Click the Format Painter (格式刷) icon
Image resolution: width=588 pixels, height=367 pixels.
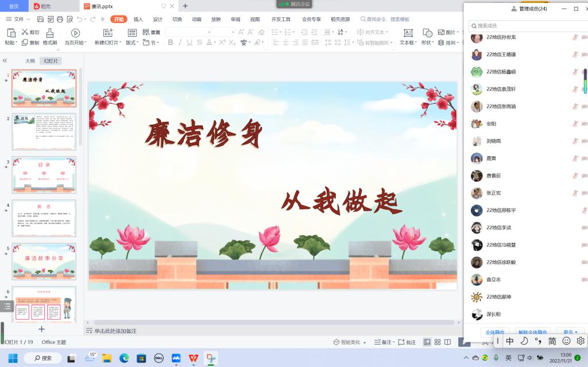tap(50, 33)
